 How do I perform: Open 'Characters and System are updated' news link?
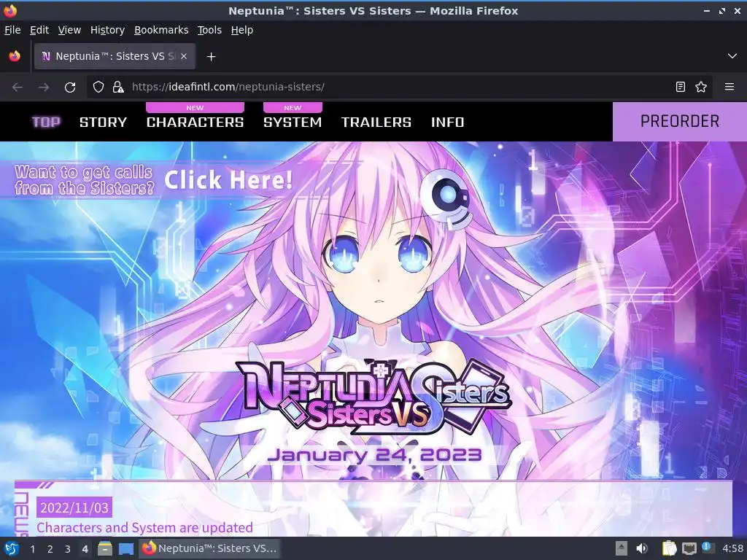[x=145, y=528]
